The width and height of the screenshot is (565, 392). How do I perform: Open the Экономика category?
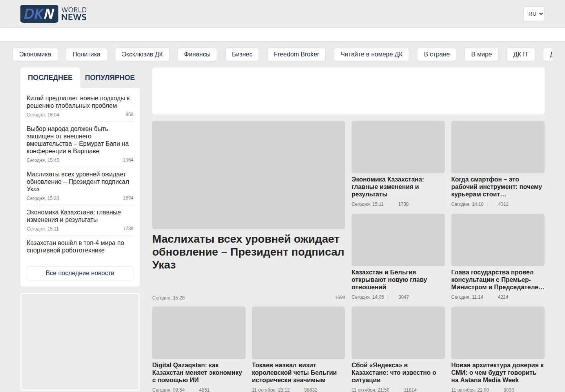35,54
